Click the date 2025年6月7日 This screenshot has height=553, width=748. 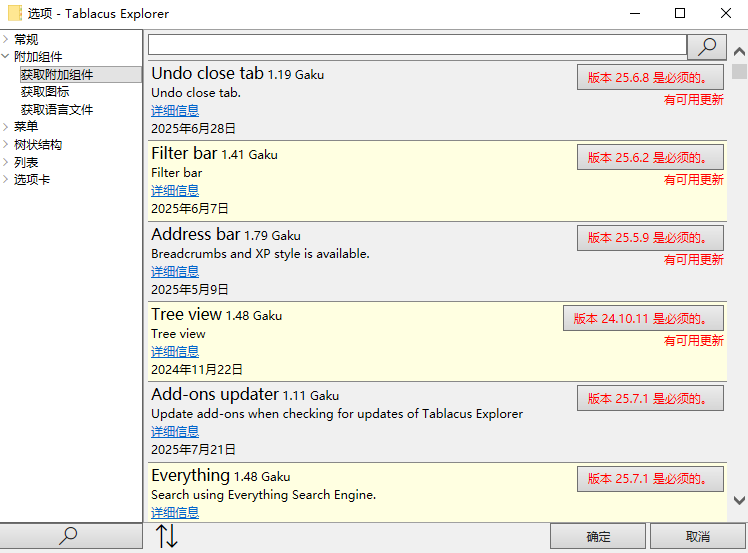pos(189,209)
